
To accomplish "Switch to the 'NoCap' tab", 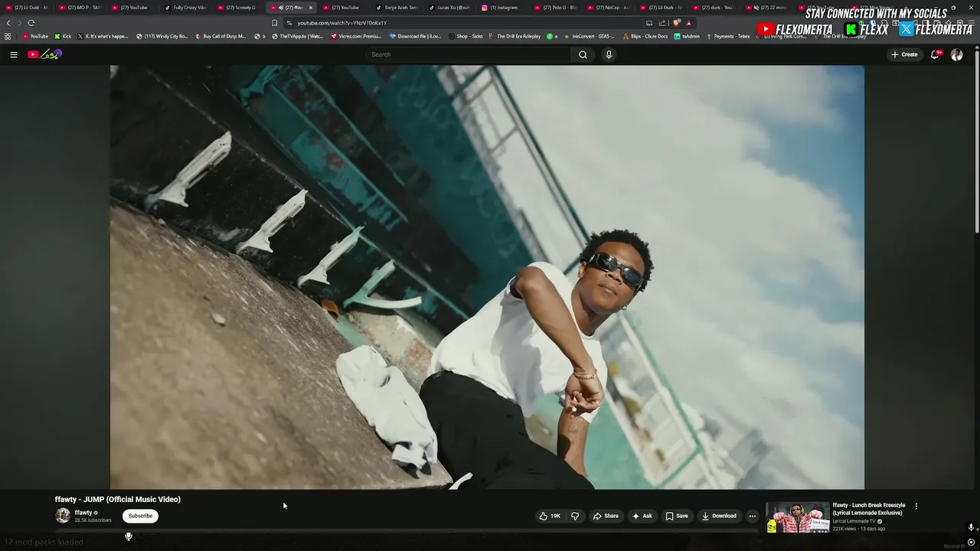I will [x=608, y=8].
